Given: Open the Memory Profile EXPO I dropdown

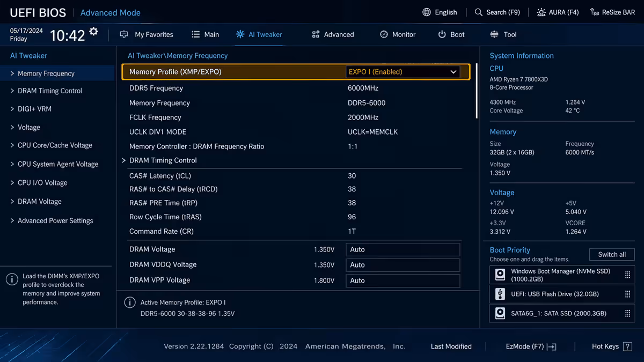Looking at the screenshot, I should pos(402,72).
